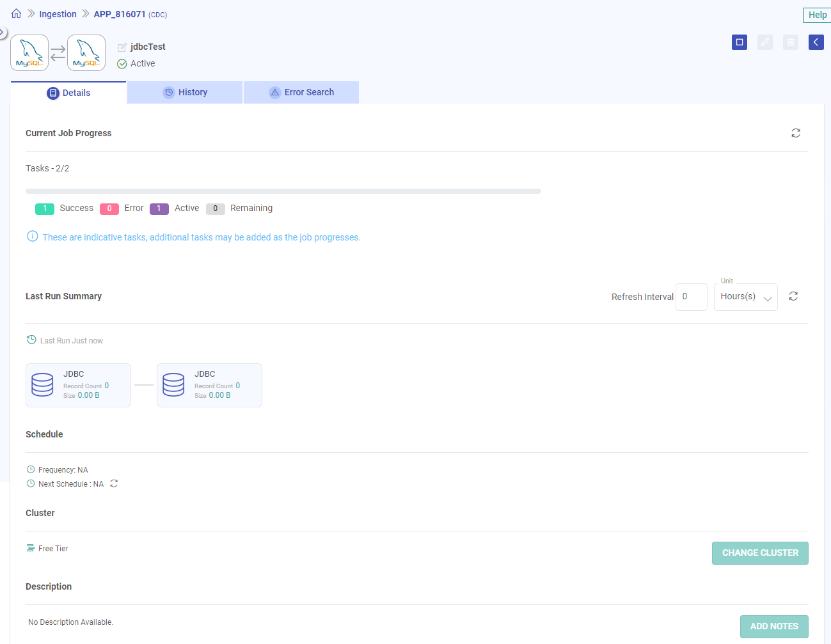Click the stop job square icon

tap(739, 42)
